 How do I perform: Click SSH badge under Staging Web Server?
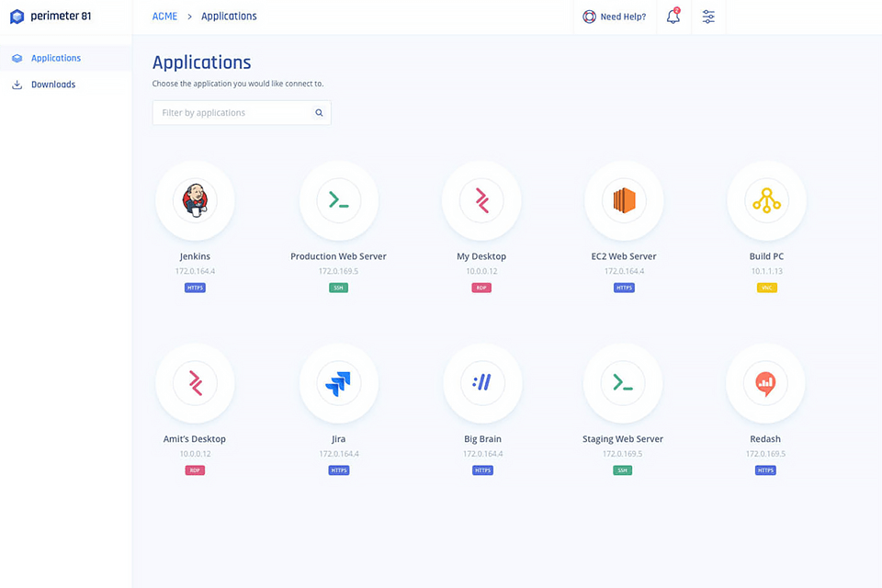point(623,470)
